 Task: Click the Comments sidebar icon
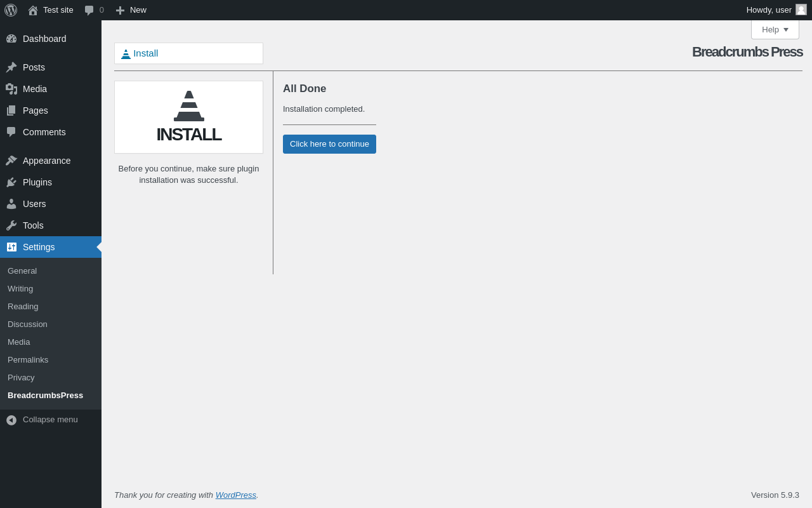tap(11, 132)
